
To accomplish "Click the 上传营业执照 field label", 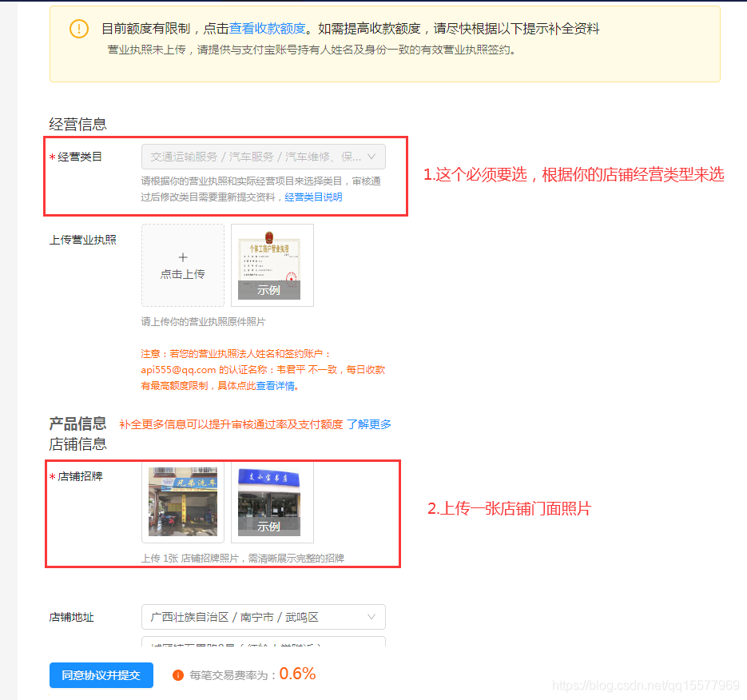I will [83, 240].
